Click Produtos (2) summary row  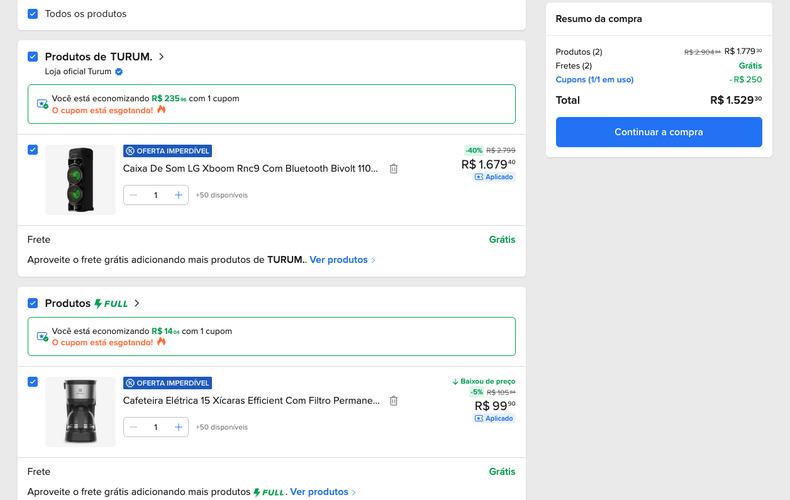(x=659, y=51)
